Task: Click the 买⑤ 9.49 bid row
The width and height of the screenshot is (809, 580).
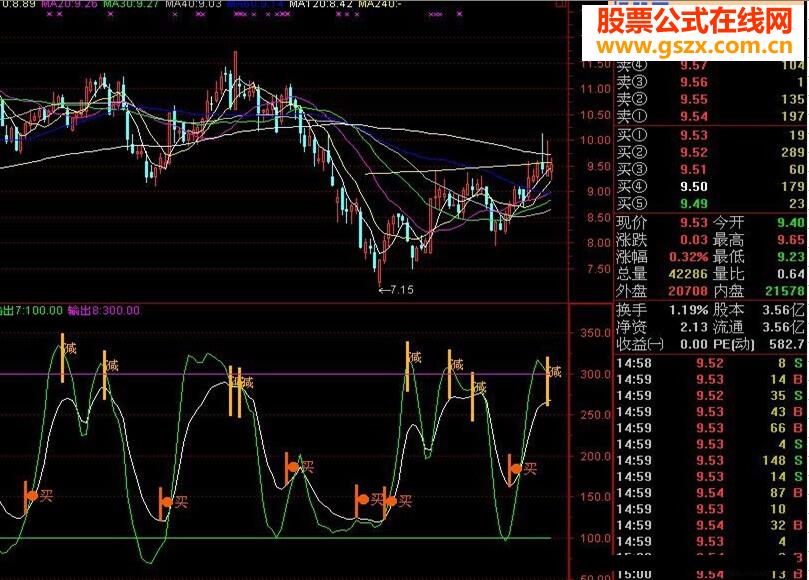Action: pyautogui.click(x=710, y=203)
